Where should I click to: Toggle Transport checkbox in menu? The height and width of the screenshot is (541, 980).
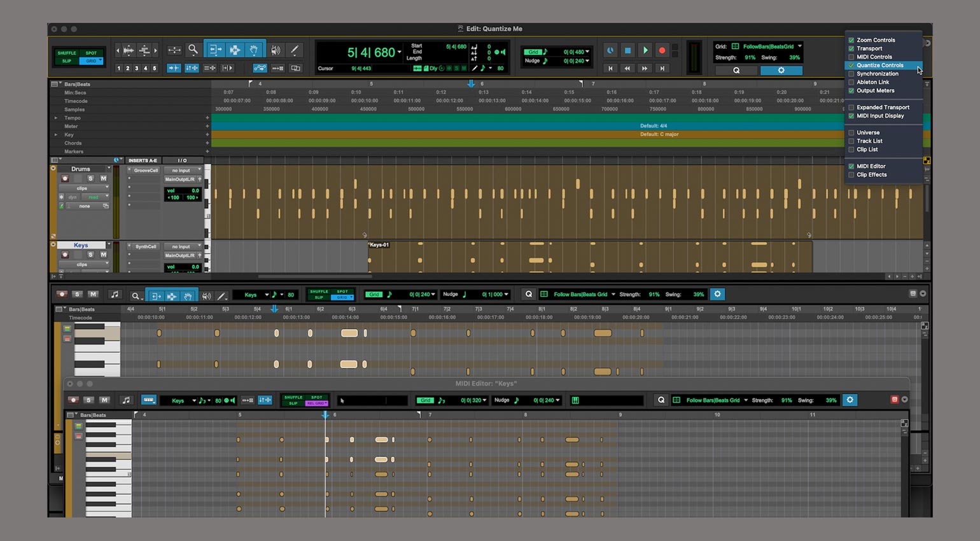point(851,48)
